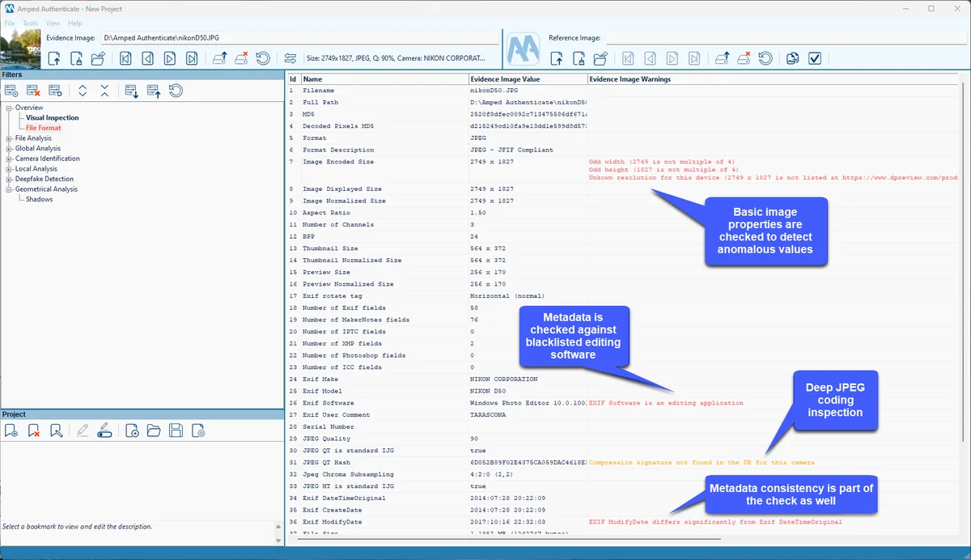Open the folder icon in Evidence Image toolbar
This screenshot has height=560, width=971.
pyautogui.click(x=98, y=58)
